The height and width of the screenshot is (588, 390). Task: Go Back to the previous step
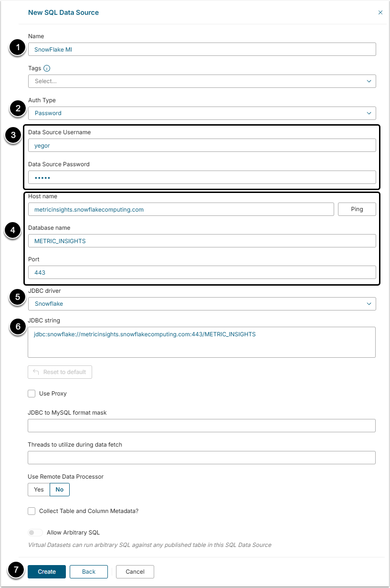[89, 572]
